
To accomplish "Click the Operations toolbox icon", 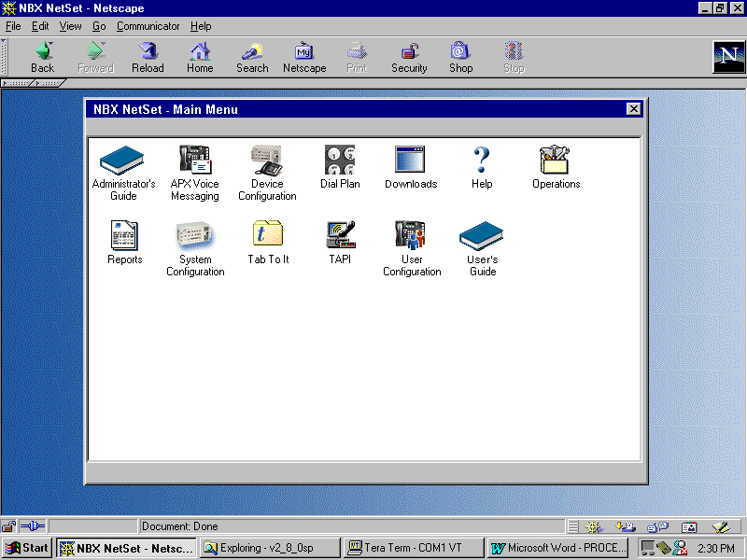I will [556, 160].
